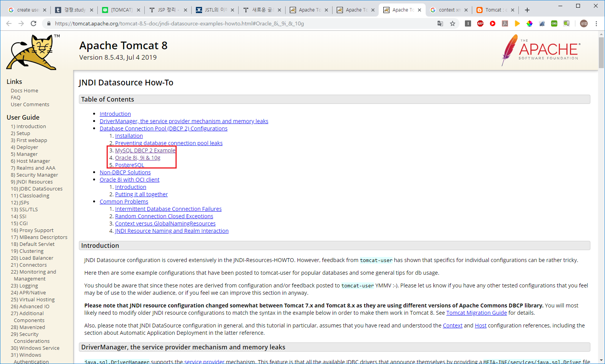
Task: Click the green CORS extension icon
Action: tap(554, 23)
